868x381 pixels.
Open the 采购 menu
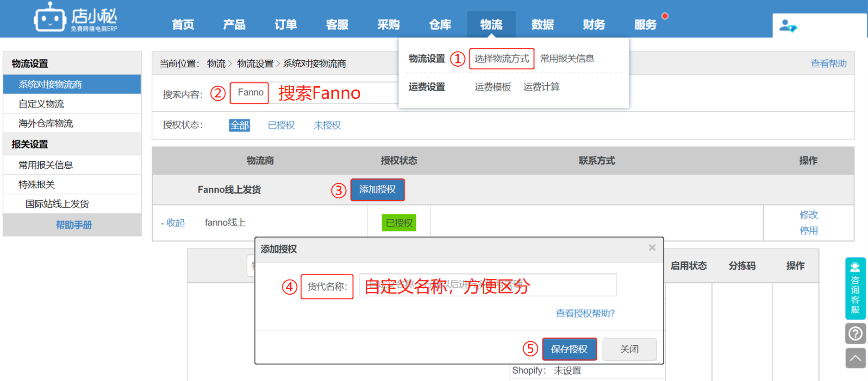pos(388,25)
